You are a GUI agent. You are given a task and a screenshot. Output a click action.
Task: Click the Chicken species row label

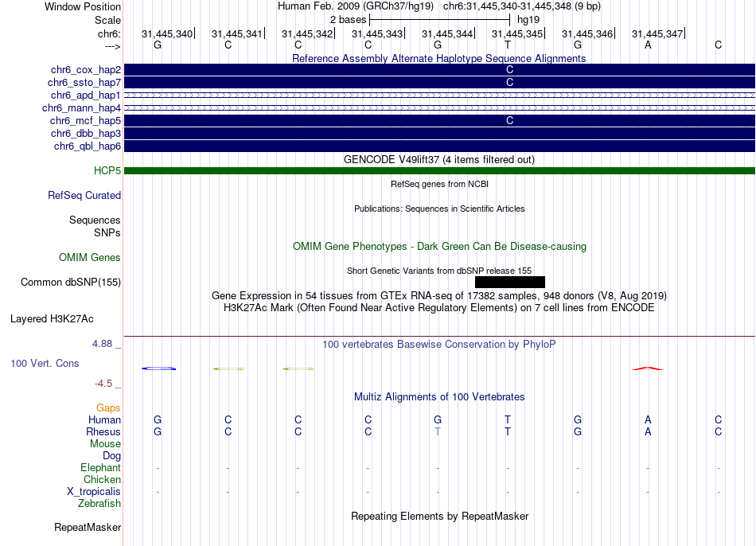[x=102, y=479]
